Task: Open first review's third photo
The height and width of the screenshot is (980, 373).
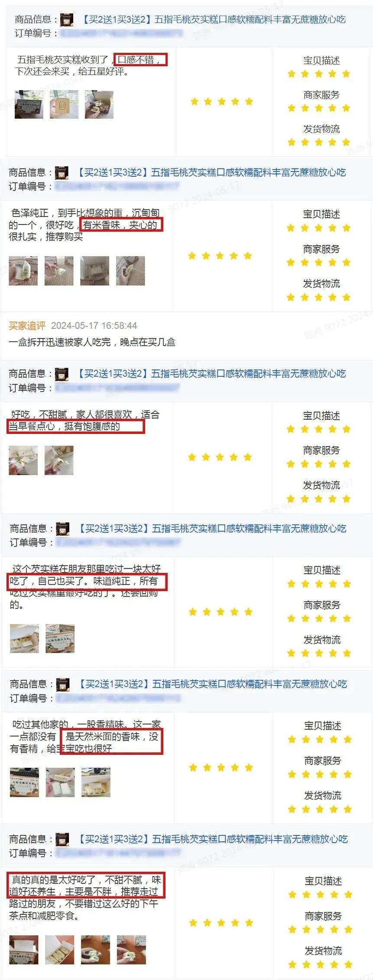Action: [x=99, y=104]
